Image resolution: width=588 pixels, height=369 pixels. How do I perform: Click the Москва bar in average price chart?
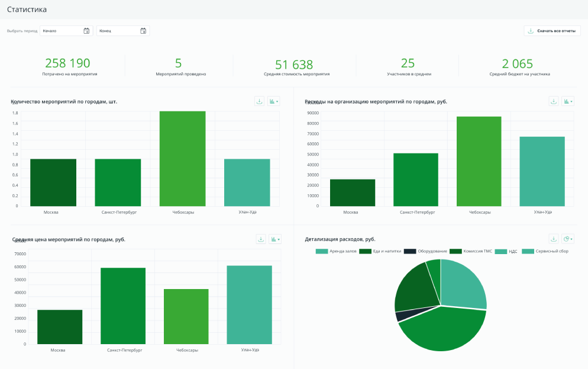tap(60, 326)
